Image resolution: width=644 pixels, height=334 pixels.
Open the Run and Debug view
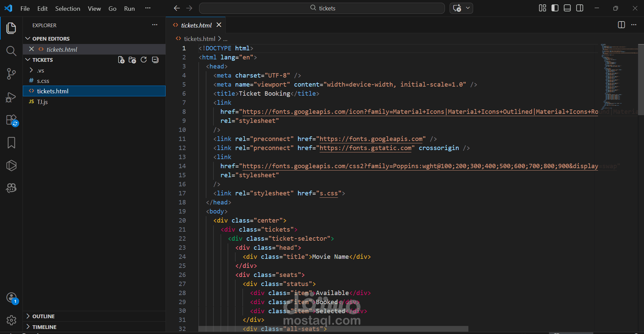[x=11, y=97]
